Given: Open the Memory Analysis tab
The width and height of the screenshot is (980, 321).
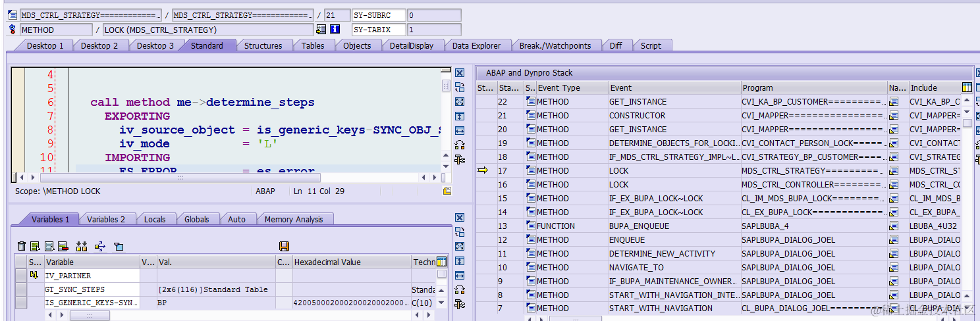Looking at the screenshot, I should point(294,219).
